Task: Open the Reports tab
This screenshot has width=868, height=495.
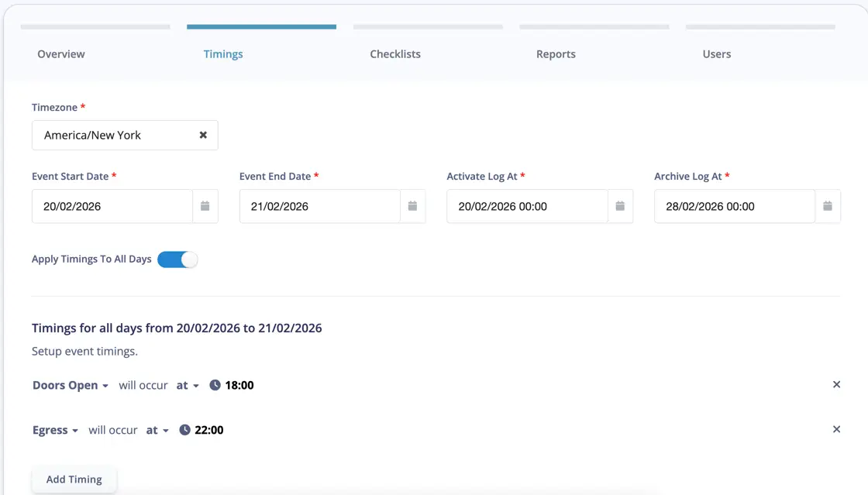Action: tap(556, 53)
